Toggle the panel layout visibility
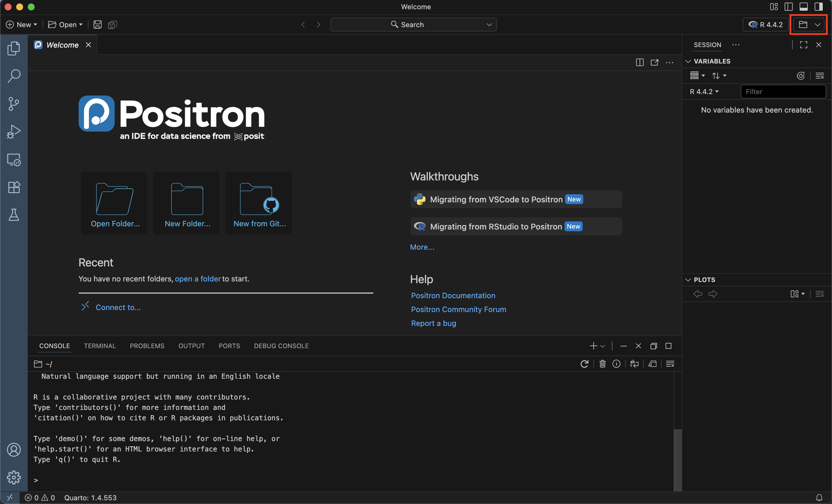This screenshot has width=832, height=504. [804, 6]
